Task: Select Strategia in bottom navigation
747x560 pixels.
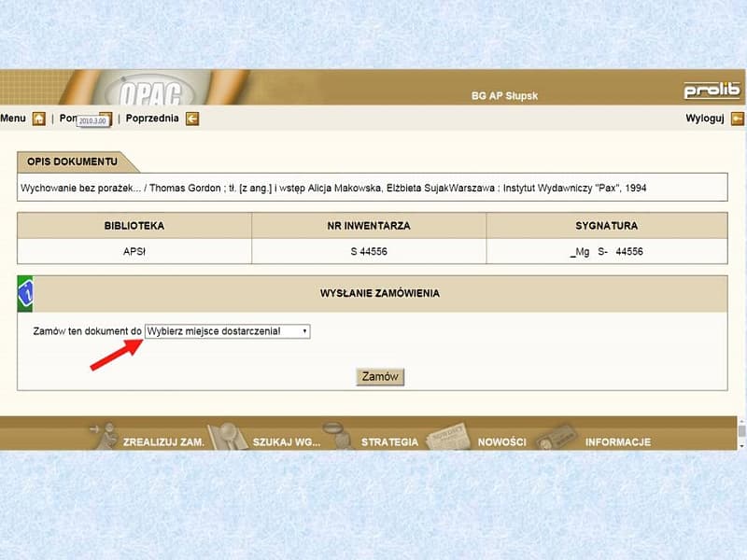Action: click(389, 441)
